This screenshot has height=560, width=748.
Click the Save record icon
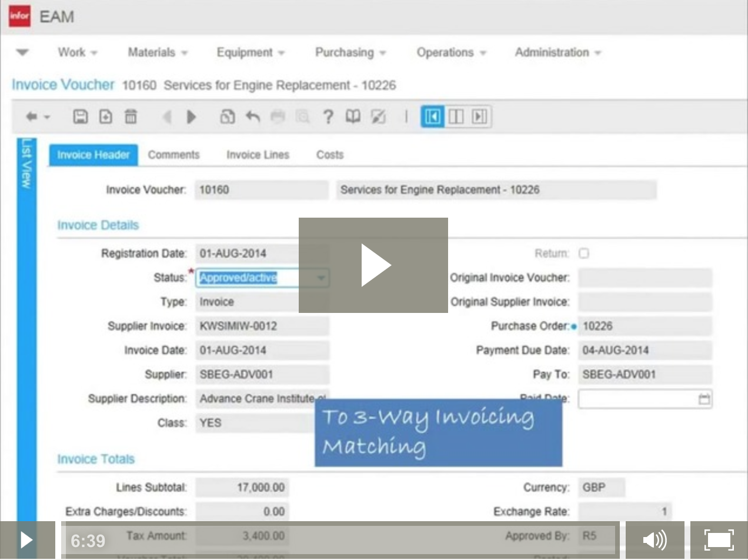pos(80,116)
